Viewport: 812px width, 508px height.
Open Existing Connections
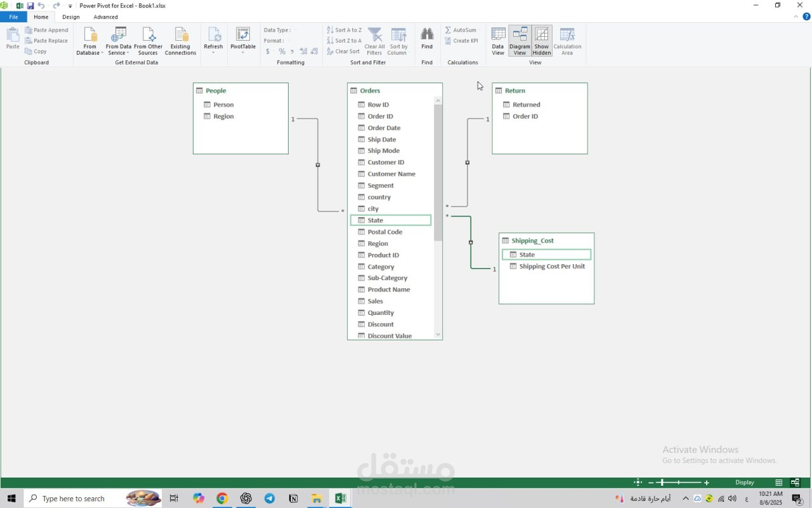click(x=180, y=41)
